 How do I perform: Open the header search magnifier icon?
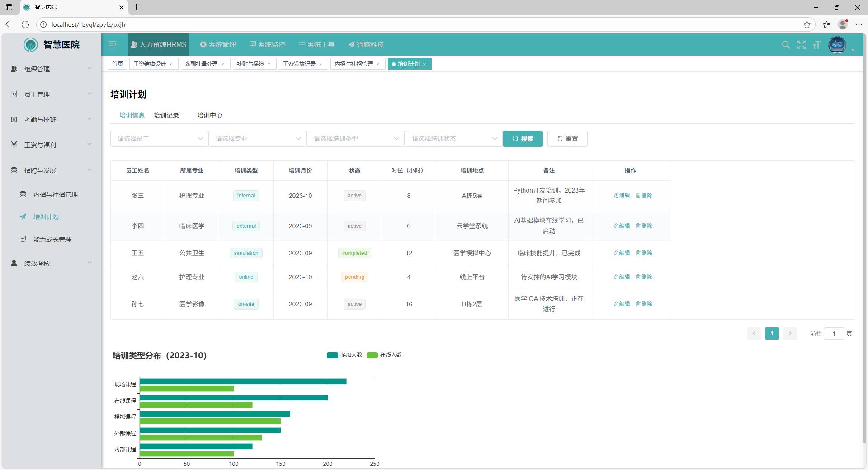click(x=786, y=45)
